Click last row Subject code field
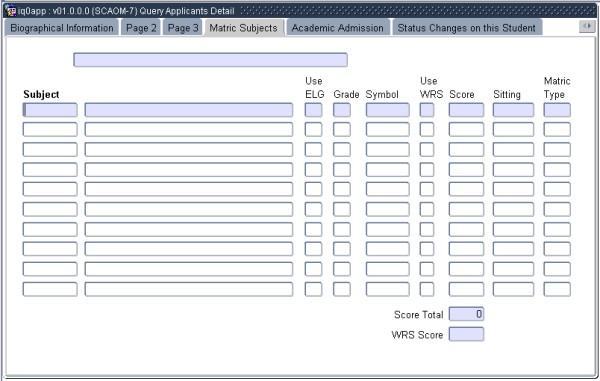Image resolution: width=600 pixels, height=381 pixels. pos(50,289)
